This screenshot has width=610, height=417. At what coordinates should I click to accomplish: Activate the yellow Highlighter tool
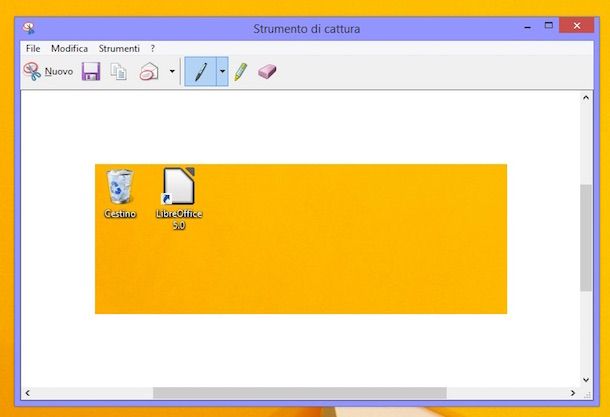click(x=240, y=72)
